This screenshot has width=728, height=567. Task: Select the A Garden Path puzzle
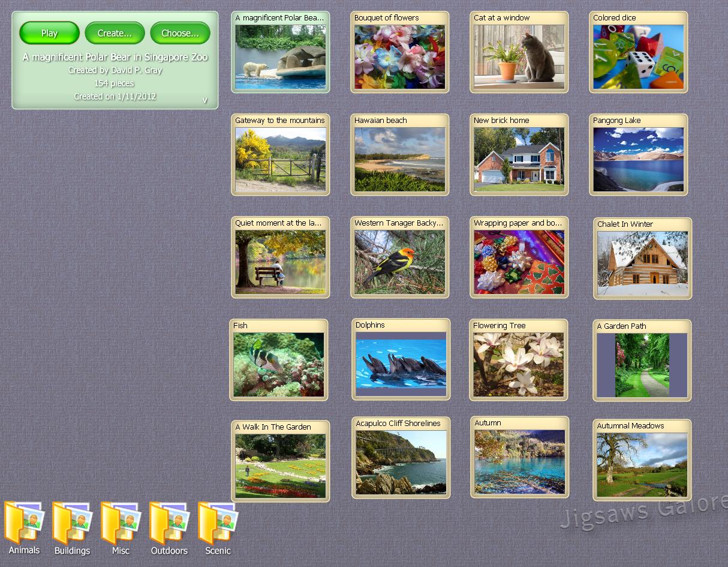[642, 360]
